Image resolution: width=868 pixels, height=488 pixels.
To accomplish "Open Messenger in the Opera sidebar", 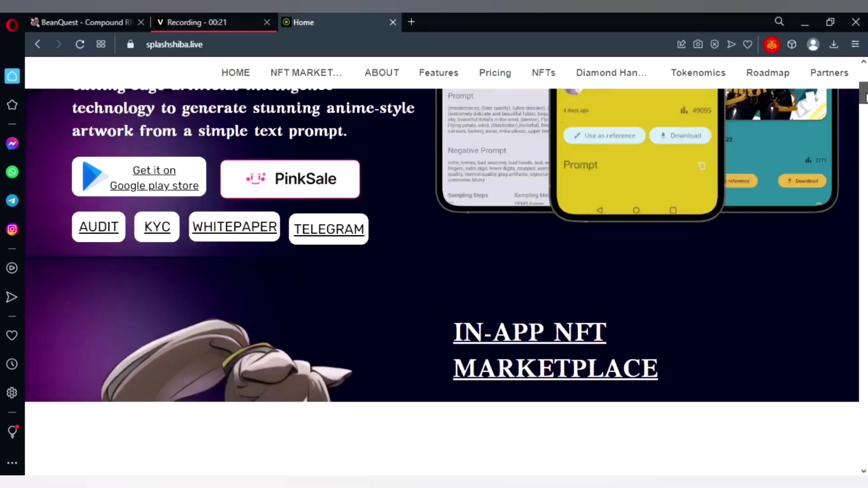I will 12,144.
